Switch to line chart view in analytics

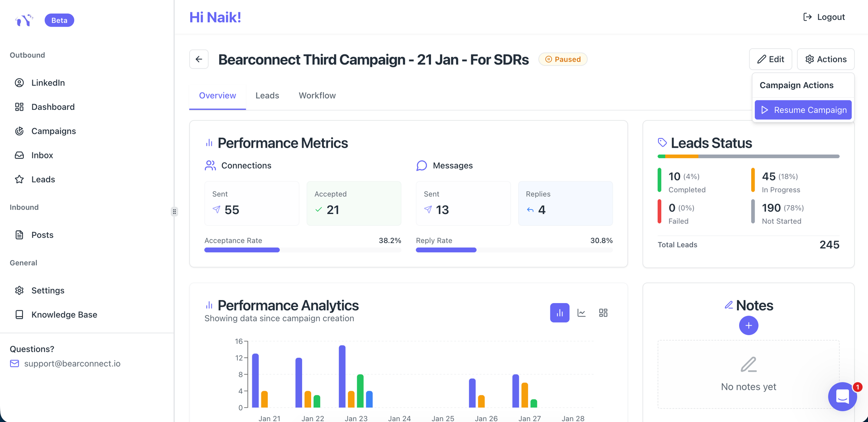[x=582, y=313]
